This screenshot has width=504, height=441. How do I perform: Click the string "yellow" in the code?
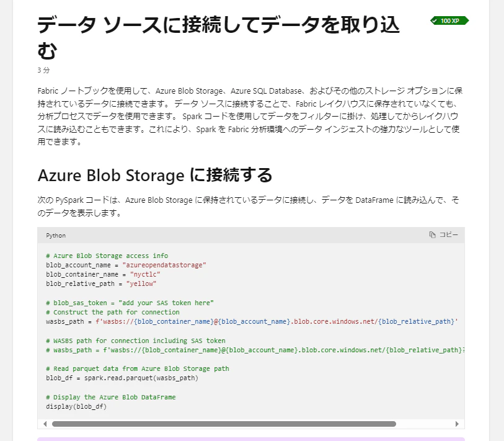[141, 283]
